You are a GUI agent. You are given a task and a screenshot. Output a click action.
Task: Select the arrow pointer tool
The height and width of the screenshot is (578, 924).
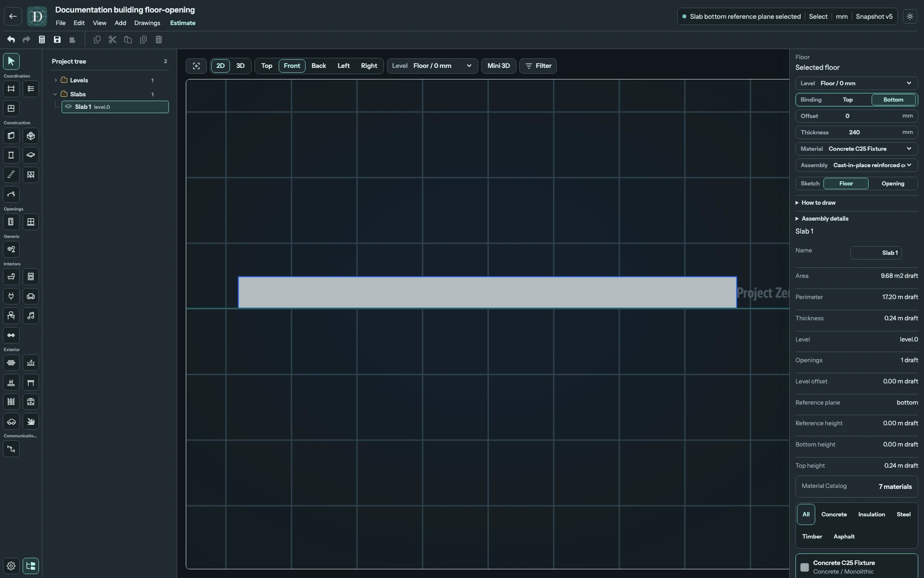pyautogui.click(x=11, y=61)
